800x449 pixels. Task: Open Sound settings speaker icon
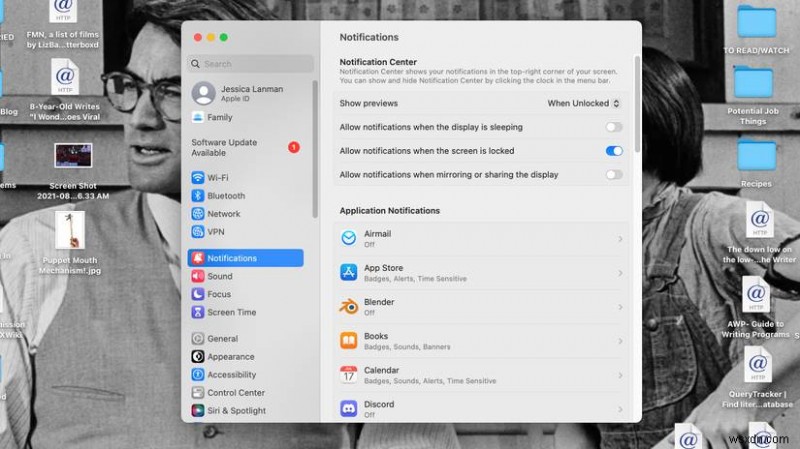198,276
